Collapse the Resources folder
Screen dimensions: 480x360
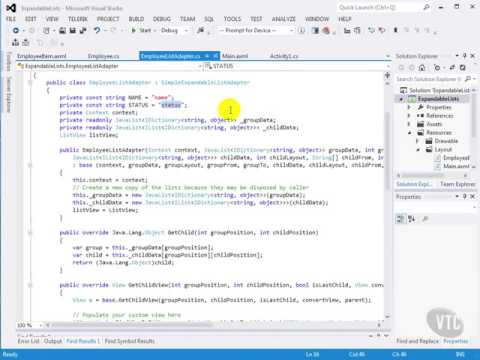click(409, 133)
